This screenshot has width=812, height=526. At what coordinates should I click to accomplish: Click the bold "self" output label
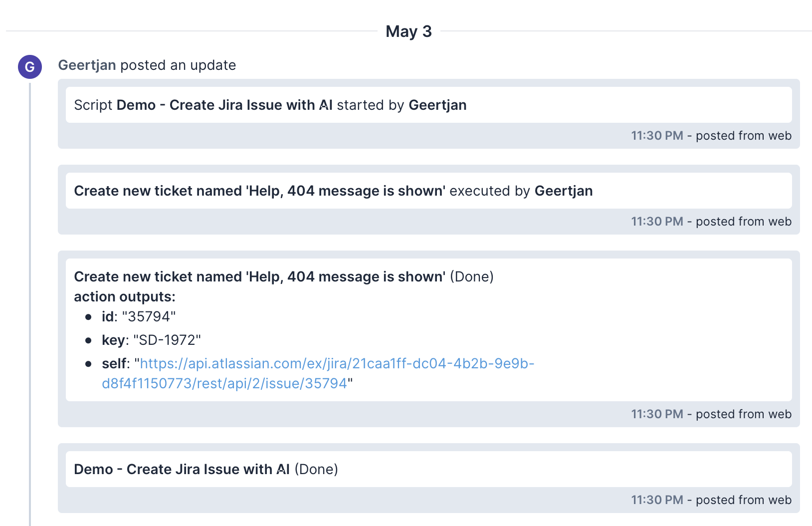(114, 364)
